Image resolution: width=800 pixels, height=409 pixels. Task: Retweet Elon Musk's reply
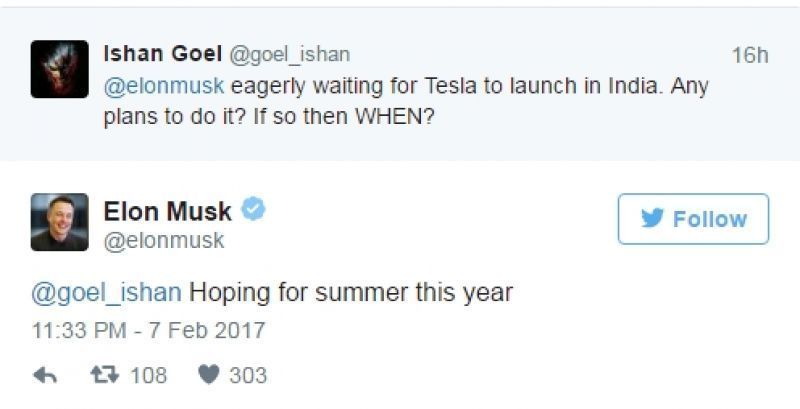click(102, 376)
